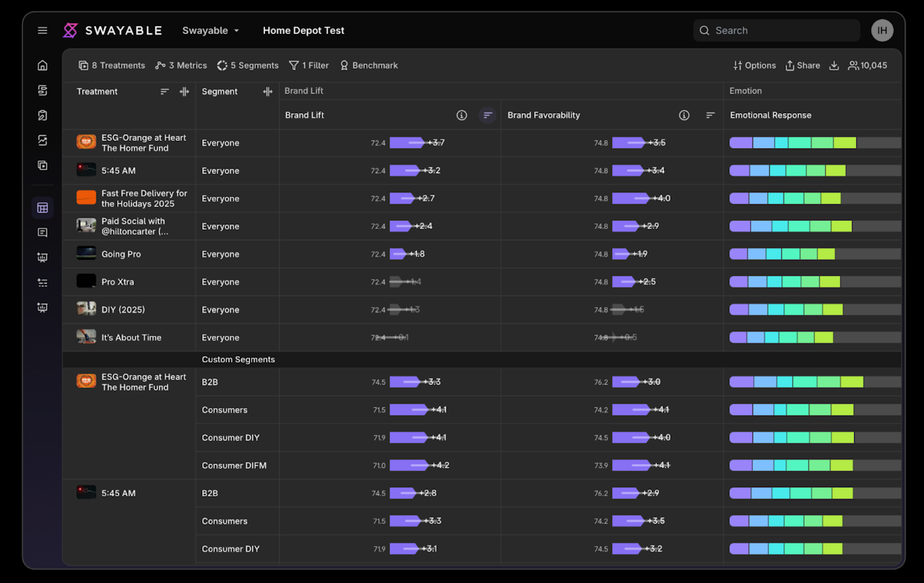924x583 pixels.
Task: Toggle Brand Lift column sort
Action: click(x=487, y=115)
